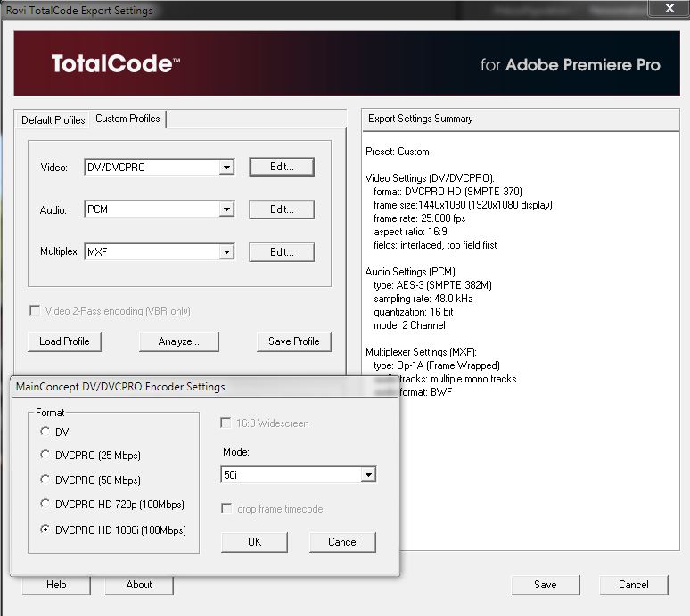Click 'frame size:1440x1080' summary line
The height and width of the screenshot is (616, 690).
(x=463, y=205)
